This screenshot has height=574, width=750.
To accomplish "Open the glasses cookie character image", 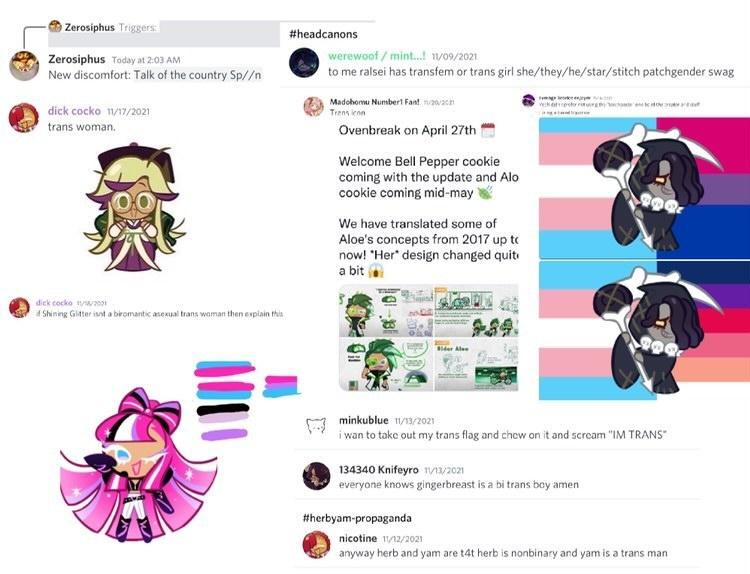I will [134, 207].
